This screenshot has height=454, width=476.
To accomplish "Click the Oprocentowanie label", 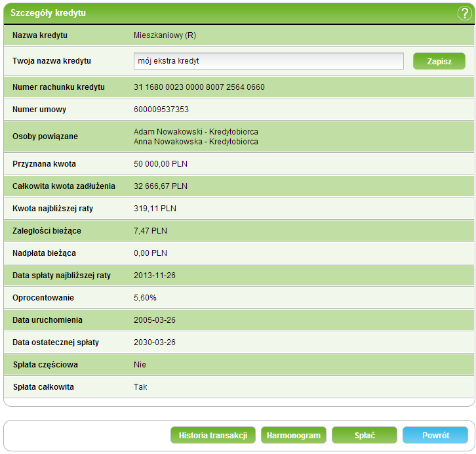I will pos(43,298).
